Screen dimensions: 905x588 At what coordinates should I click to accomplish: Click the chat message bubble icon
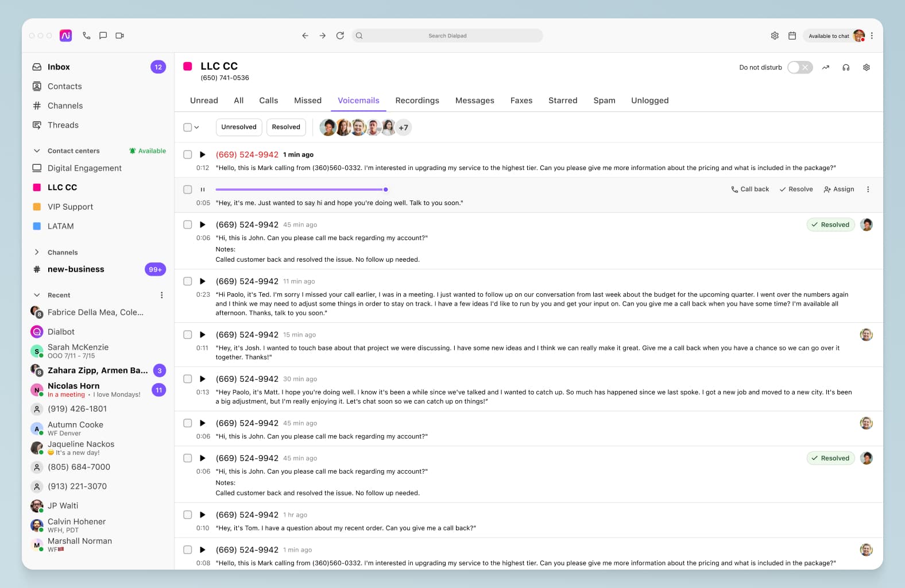103,36
